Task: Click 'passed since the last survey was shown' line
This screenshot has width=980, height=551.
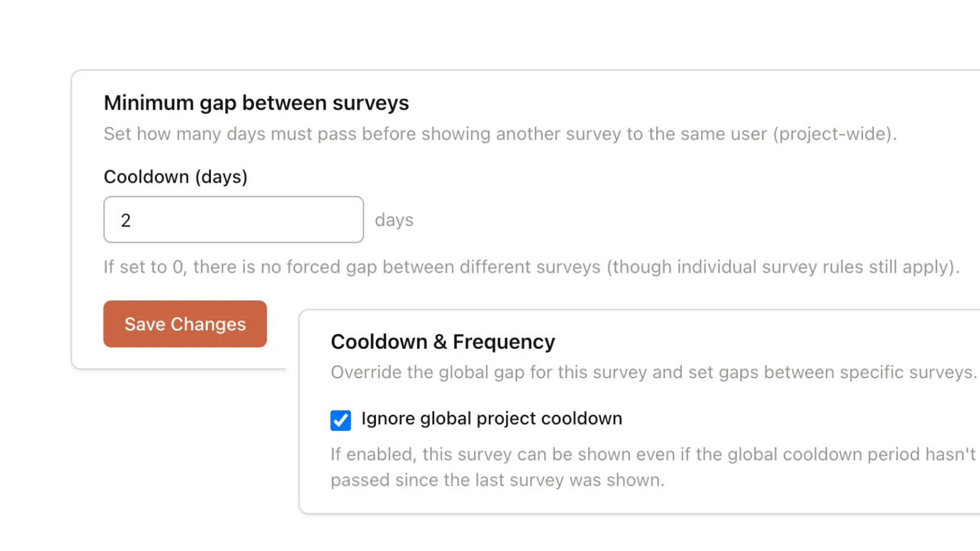Action: tap(497, 480)
